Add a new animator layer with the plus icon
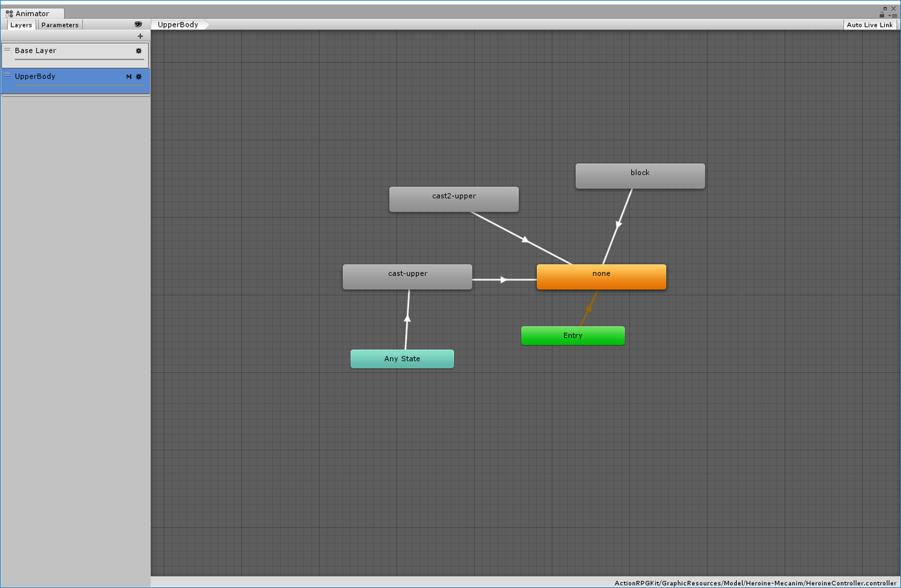Viewport: 901px width, 588px height. coord(140,36)
